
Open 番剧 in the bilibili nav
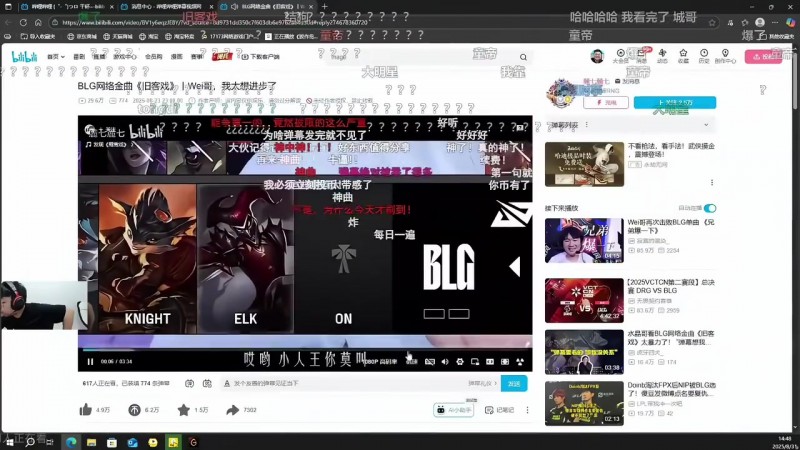coord(79,57)
